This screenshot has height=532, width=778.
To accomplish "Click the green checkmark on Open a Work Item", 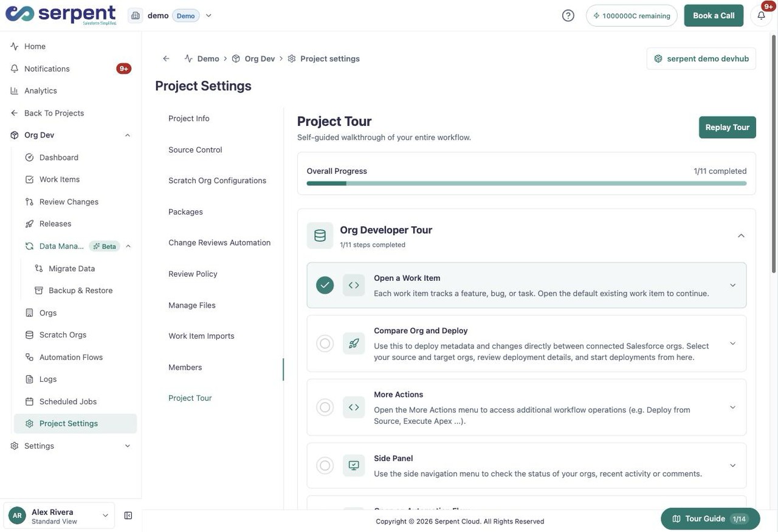I will pyautogui.click(x=325, y=285).
